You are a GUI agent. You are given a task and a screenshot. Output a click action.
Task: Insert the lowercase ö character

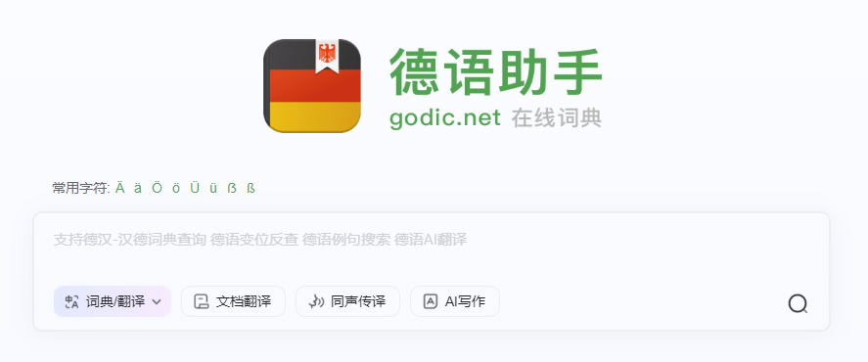pyautogui.click(x=176, y=188)
